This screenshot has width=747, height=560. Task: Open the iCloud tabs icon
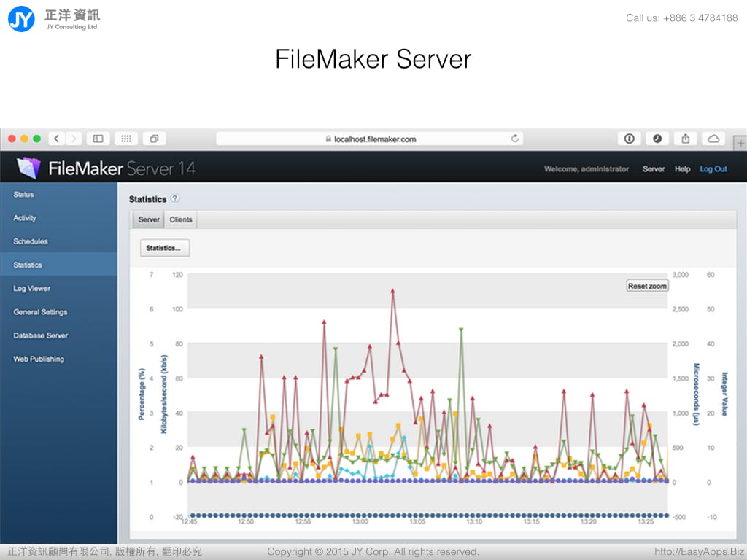pyautogui.click(x=713, y=139)
